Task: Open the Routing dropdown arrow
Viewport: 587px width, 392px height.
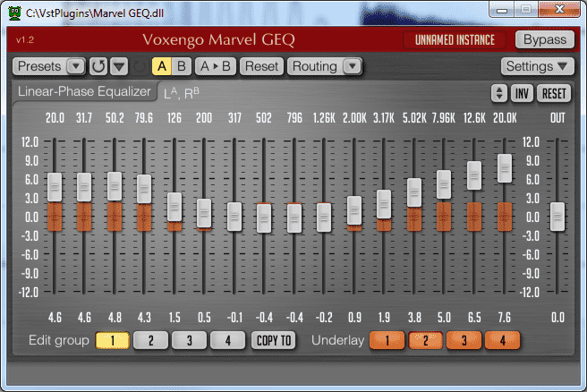Action: [x=352, y=66]
